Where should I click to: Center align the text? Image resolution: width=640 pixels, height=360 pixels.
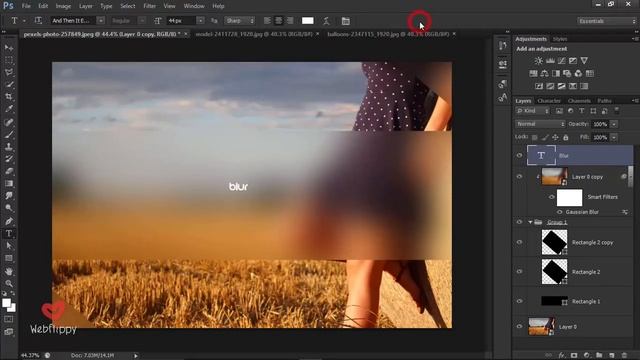[278, 20]
